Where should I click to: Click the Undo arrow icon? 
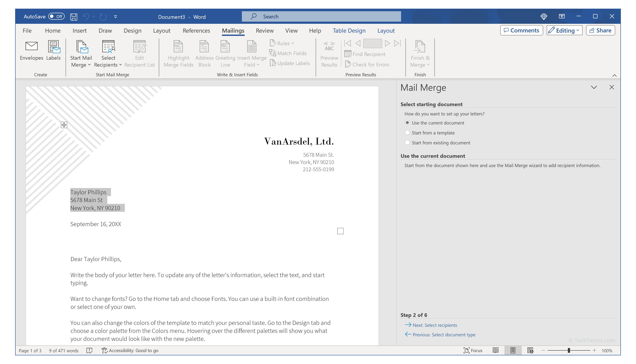pos(86,16)
